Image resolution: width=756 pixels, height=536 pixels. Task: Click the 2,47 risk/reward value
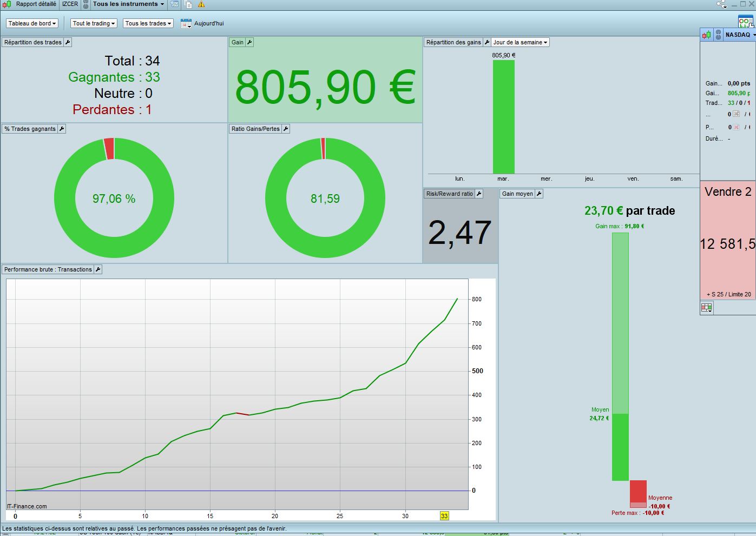pyautogui.click(x=460, y=233)
